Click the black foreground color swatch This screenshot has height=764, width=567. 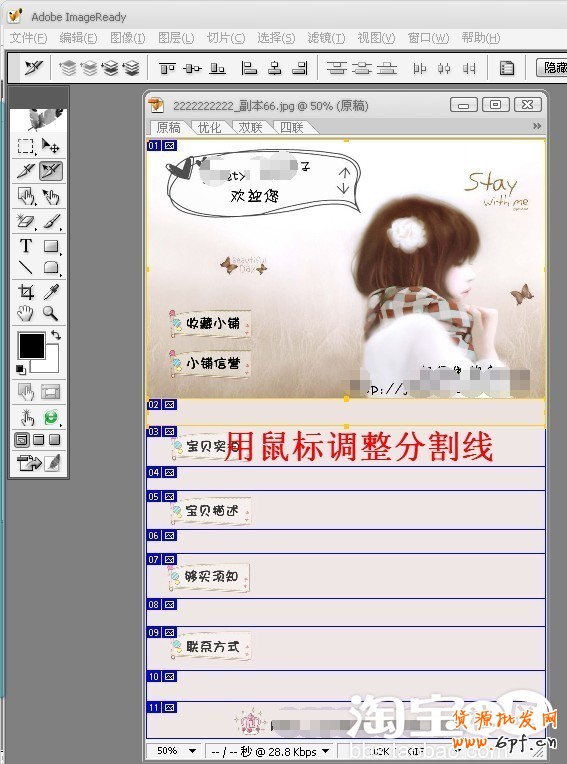(32, 345)
